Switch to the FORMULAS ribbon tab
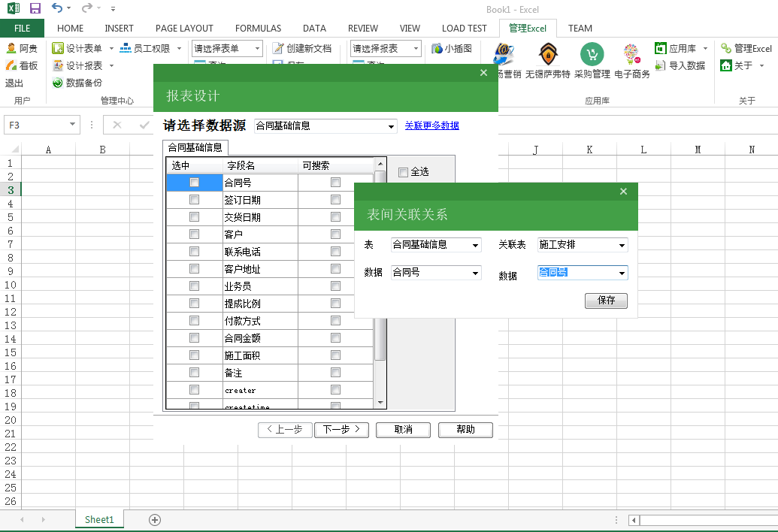The height and width of the screenshot is (532, 778). [258, 29]
